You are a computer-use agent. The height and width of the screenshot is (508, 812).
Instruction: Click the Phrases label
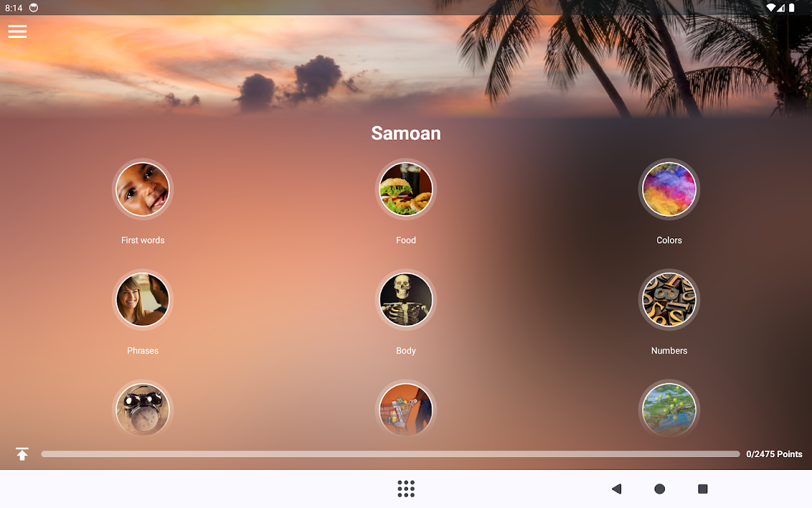click(x=143, y=351)
